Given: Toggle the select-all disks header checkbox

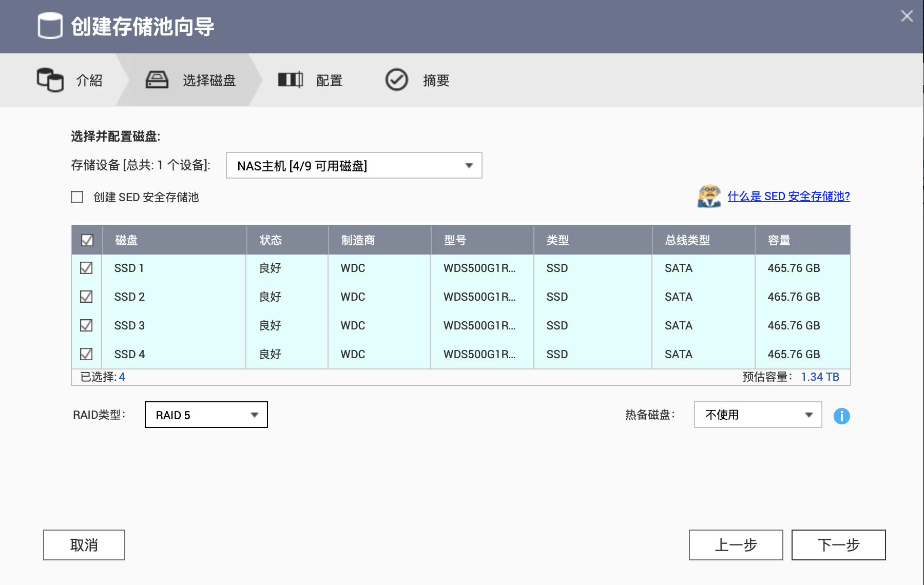Looking at the screenshot, I should [x=86, y=239].
